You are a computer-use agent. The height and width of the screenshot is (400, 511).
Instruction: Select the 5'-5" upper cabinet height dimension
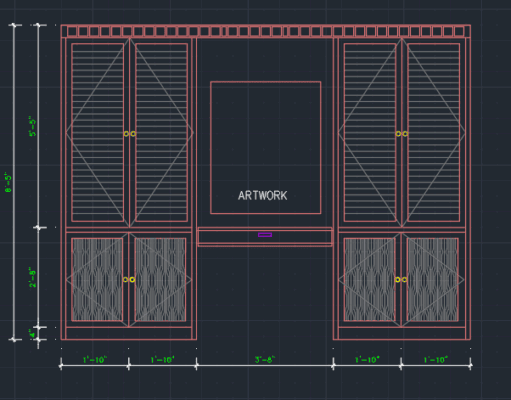coord(32,126)
